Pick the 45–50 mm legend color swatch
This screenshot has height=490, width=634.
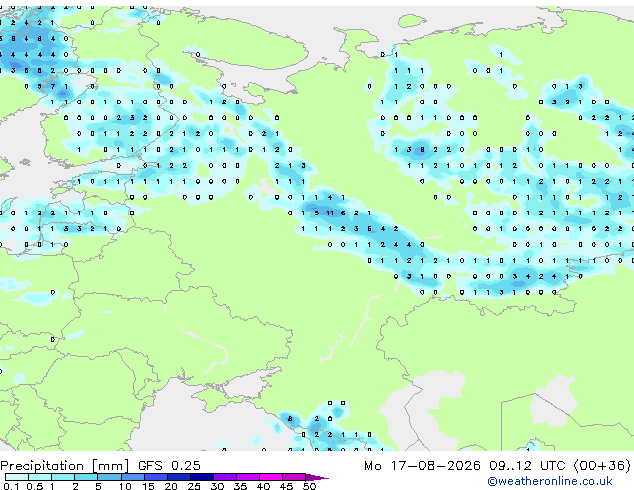coord(294,477)
